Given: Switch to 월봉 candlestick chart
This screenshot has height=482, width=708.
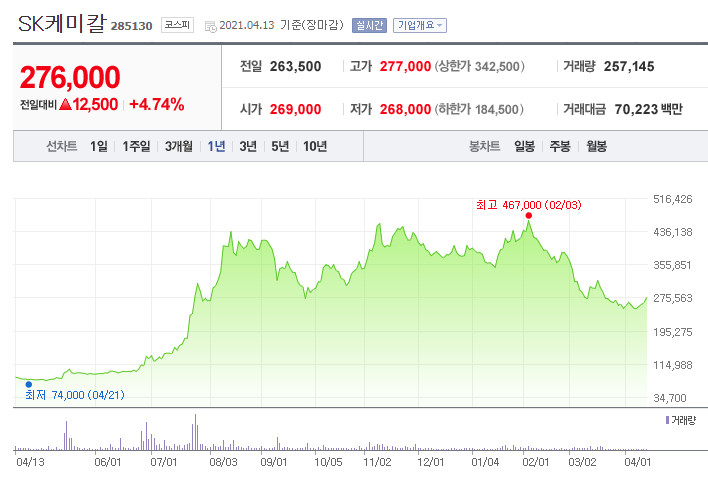Looking at the screenshot, I should (596, 146).
